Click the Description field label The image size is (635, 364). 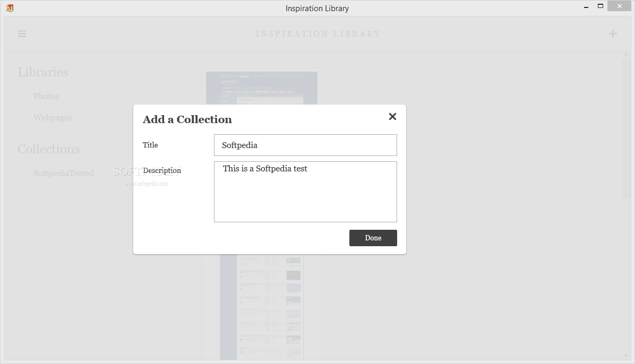tap(162, 170)
